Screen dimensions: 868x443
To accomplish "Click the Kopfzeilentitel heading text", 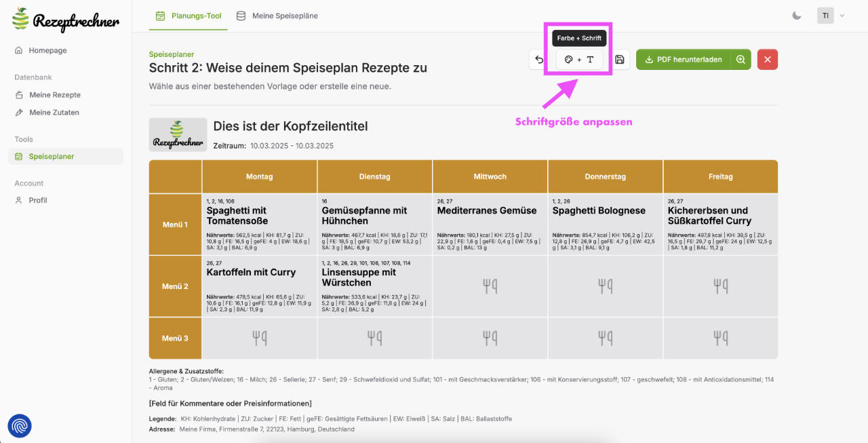I will coord(290,126).
